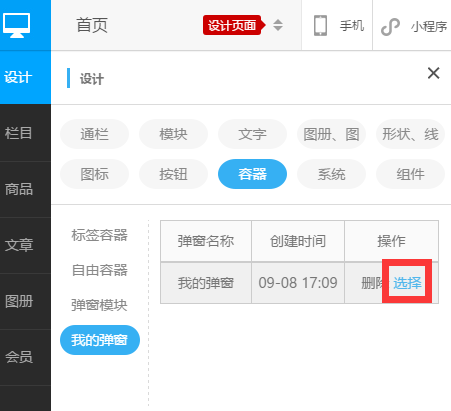Click the red 设计页面 badge
This screenshot has width=451, height=411.
coord(234,25)
